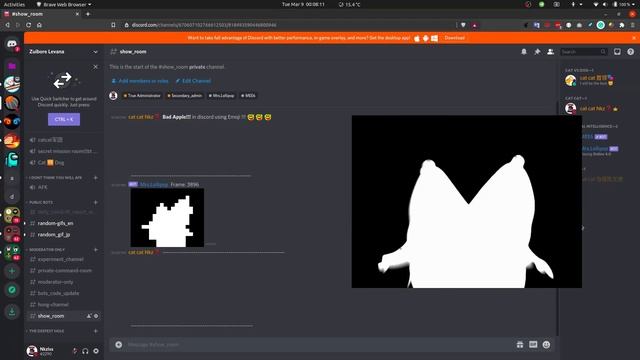Open the Activities overview
This screenshot has height=360, width=640.
(14, 4)
